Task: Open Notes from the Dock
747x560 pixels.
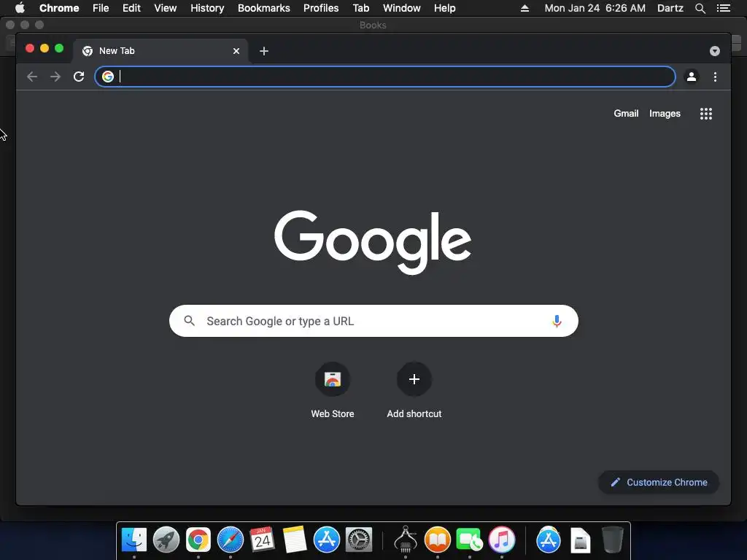Action: coord(295,540)
